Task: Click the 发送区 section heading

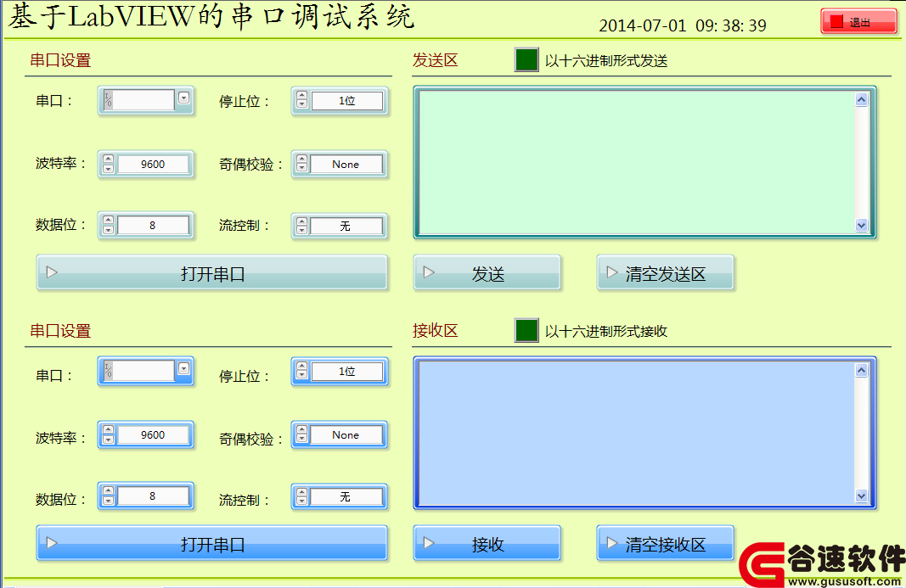Action: (435, 60)
